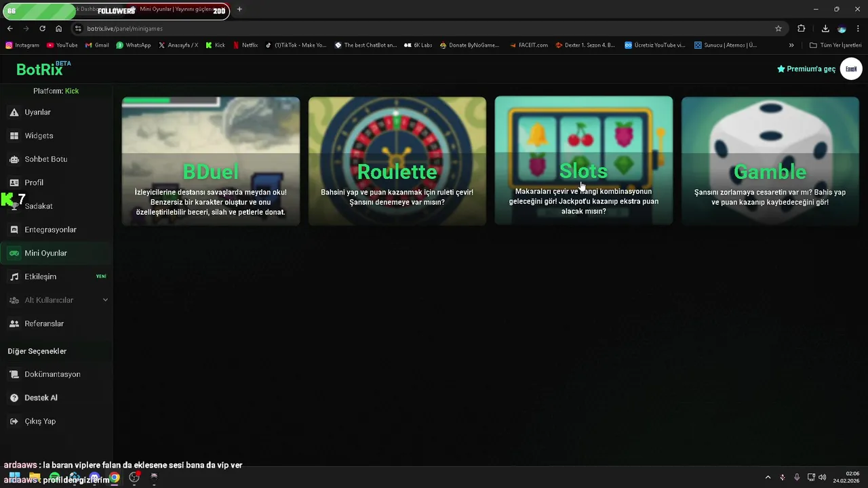Show more bookmarks with the chevron
The height and width of the screenshot is (488, 868).
point(791,45)
